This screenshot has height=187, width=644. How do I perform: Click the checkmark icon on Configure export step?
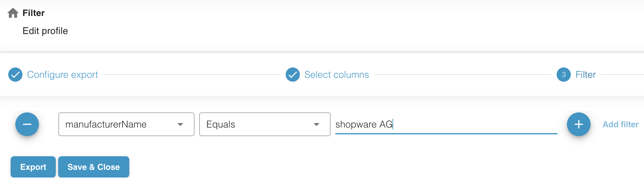pos(15,75)
